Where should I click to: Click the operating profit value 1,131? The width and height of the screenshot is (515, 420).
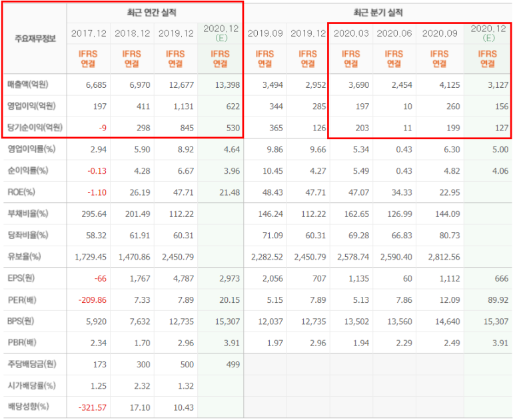point(183,106)
